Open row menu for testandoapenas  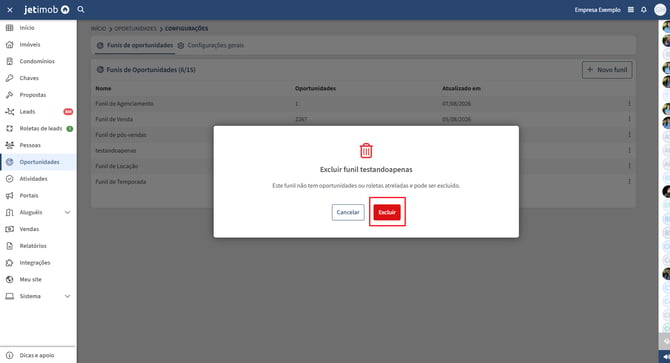pyautogui.click(x=629, y=150)
